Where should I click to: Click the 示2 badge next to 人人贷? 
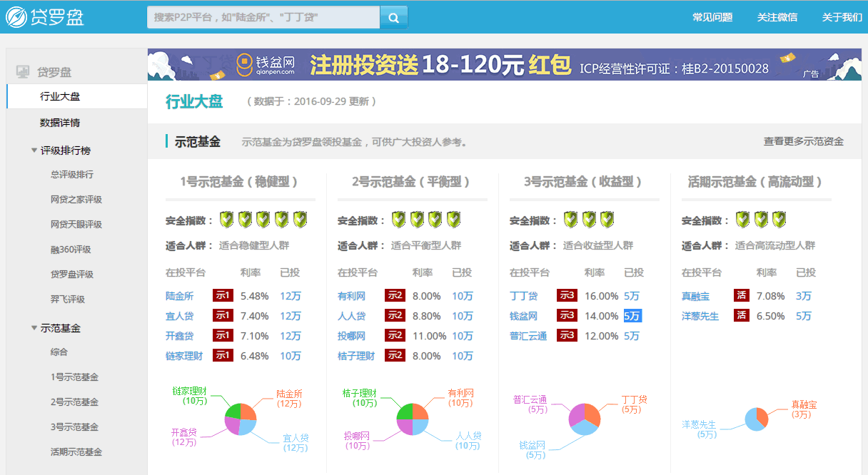coord(395,315)
